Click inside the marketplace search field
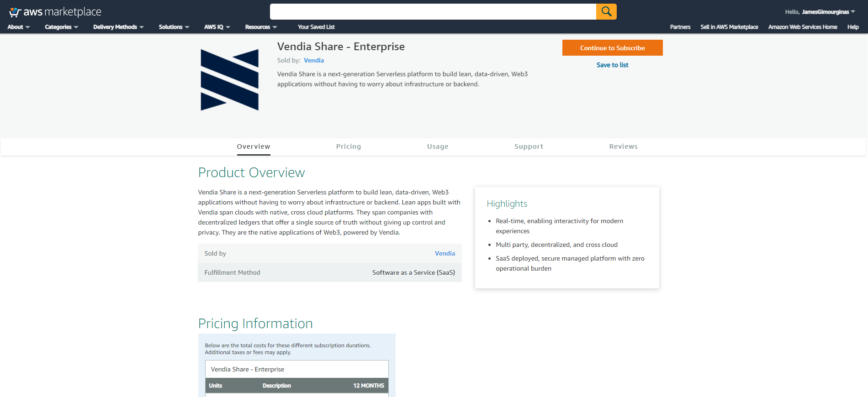 (x=433, y=11)
